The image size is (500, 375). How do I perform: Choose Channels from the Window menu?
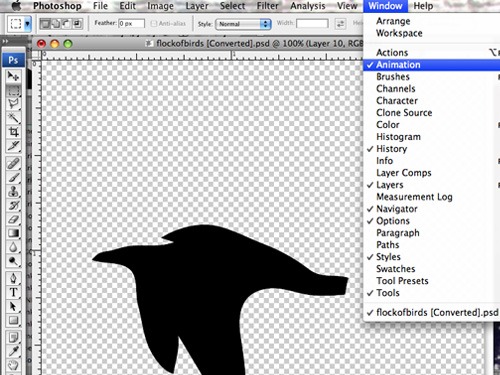pyautogui.click(x=432, y=89)
